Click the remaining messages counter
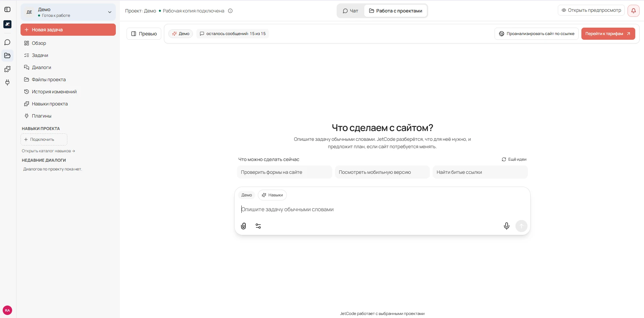 pos(233,34)
